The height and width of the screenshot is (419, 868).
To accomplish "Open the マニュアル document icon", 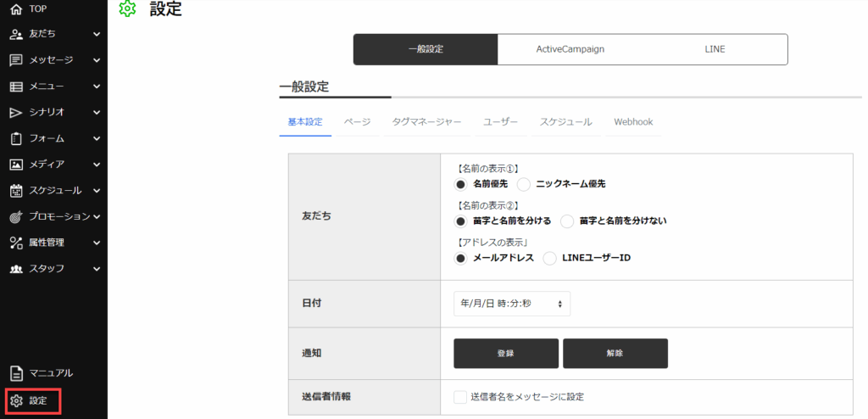I will (x=16, y=373).
